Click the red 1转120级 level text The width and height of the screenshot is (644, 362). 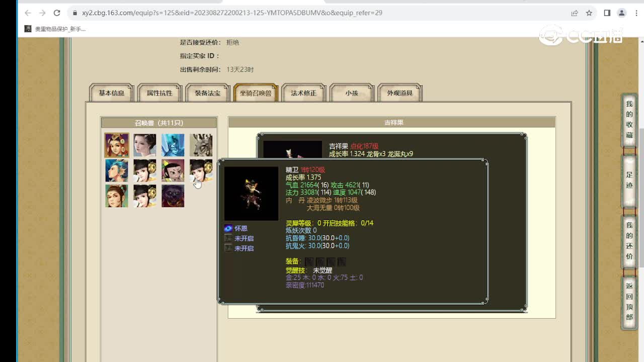313,170
